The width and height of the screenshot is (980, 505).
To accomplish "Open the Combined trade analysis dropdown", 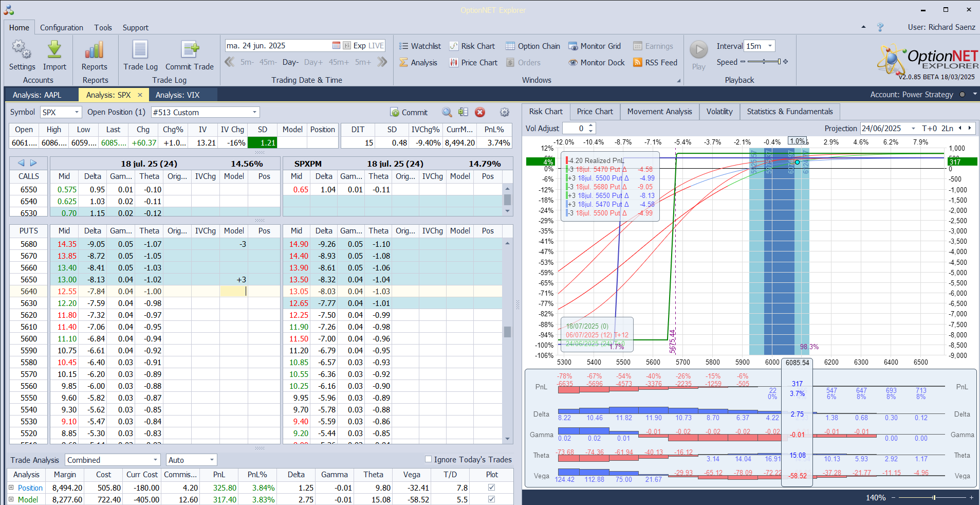I will [x=155, y=460].
